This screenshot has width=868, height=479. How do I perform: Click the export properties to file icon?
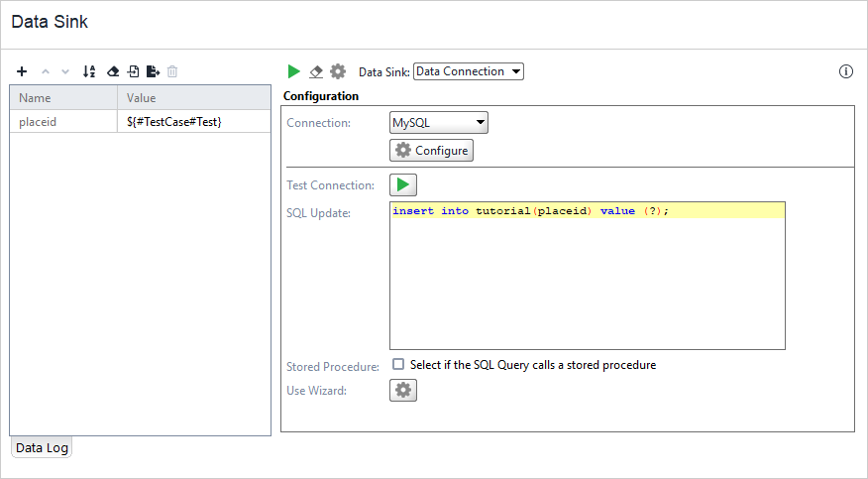(153, 71)
